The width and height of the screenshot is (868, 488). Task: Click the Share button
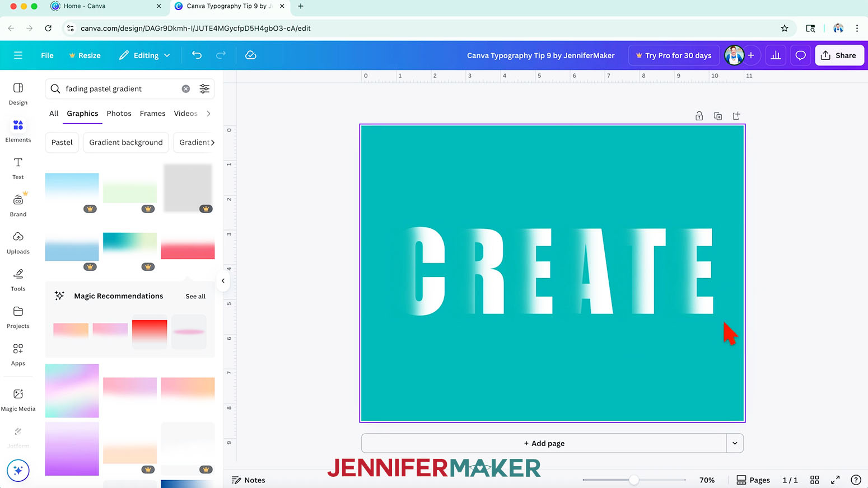[x=839, y=55]
